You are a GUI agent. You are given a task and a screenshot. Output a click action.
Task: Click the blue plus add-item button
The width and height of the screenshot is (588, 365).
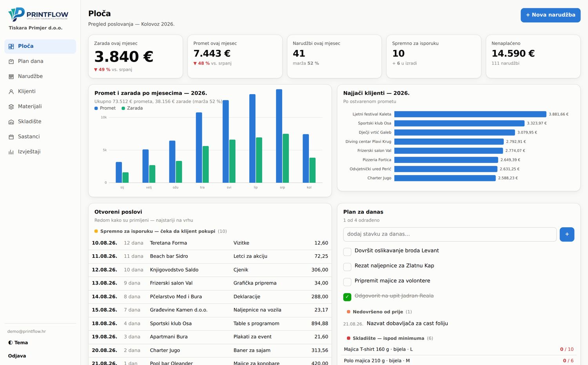[567, 234]
